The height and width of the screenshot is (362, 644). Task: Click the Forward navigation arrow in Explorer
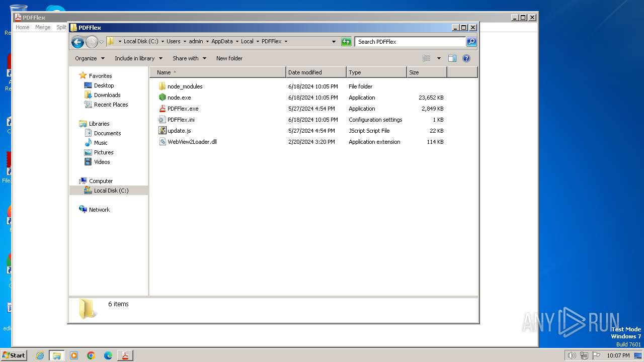click(x=92, y=42)
